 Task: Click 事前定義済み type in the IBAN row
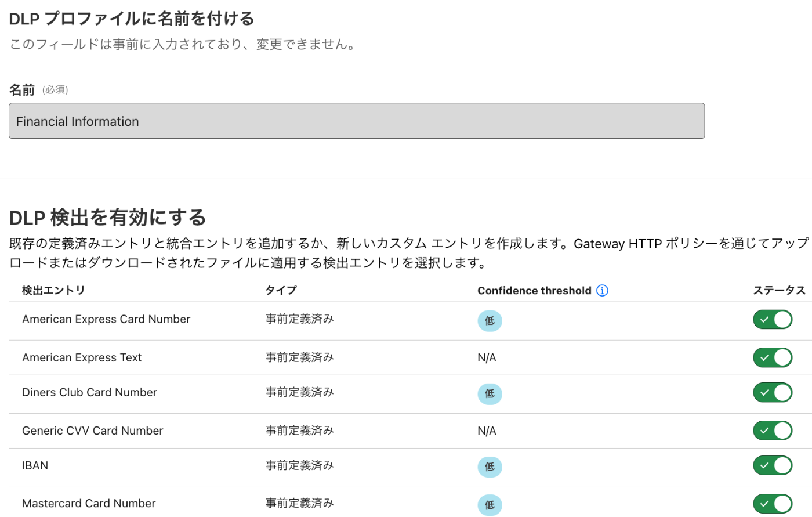(299, 465)
